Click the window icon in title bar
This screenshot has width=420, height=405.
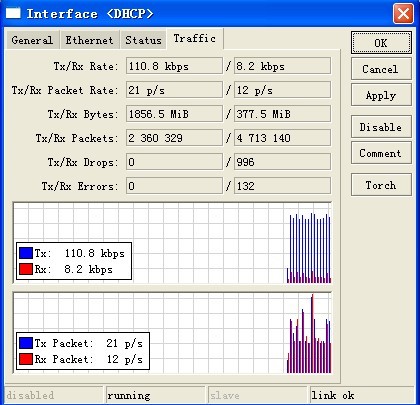(x=13, y=14)
